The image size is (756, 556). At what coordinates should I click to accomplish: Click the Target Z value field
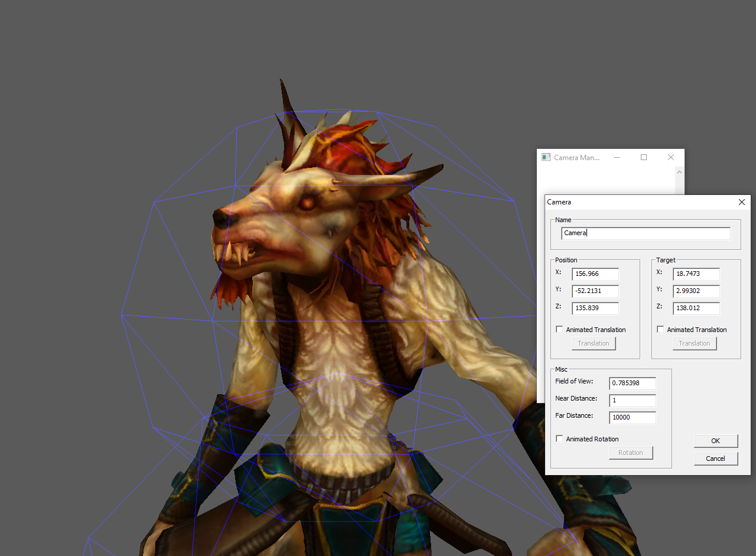pos(696,308)
